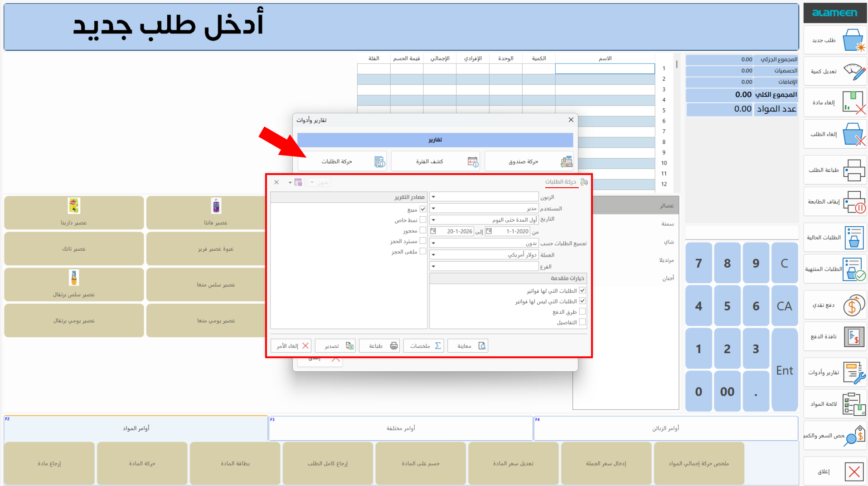Image resolution: width=868 pixels, height=486 pixels.
Task: Click the تصدير (export) button
Action: pyautogui.click(x=335, y=346)
